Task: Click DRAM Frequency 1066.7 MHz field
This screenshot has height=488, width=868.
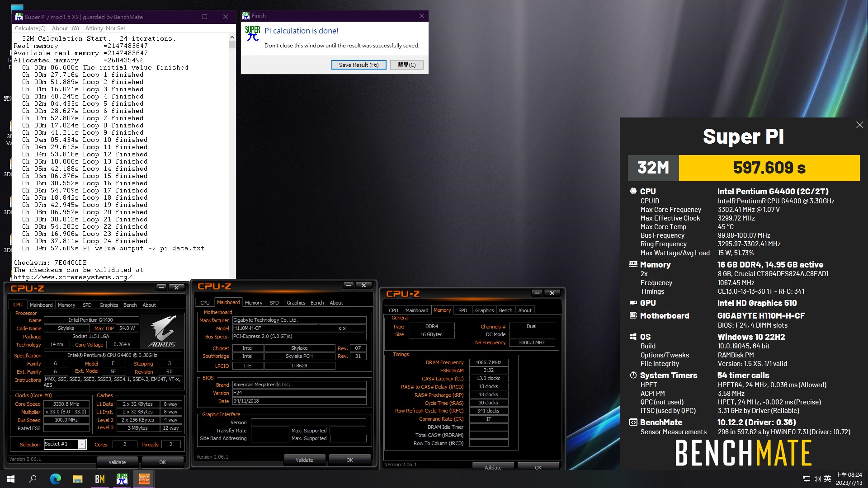Action: coord(489,362)
